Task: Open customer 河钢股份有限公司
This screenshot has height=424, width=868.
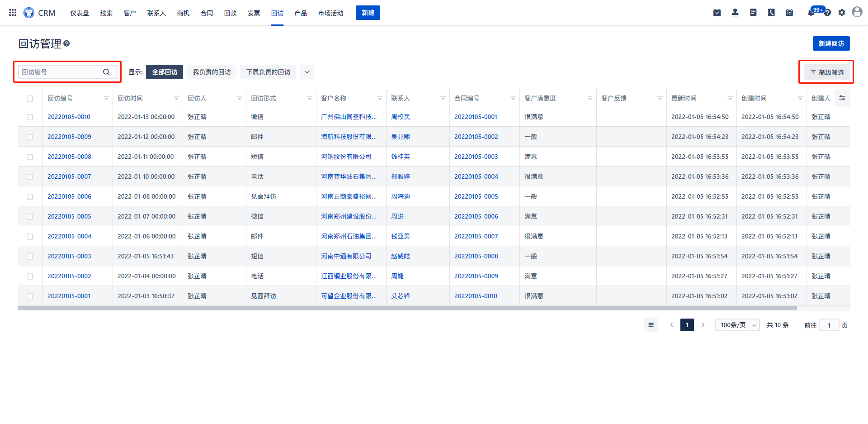Action: tap(346, 157)
